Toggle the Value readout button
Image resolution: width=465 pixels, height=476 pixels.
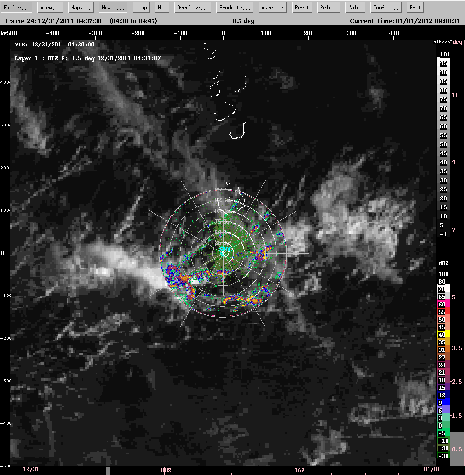coord(355,8)
